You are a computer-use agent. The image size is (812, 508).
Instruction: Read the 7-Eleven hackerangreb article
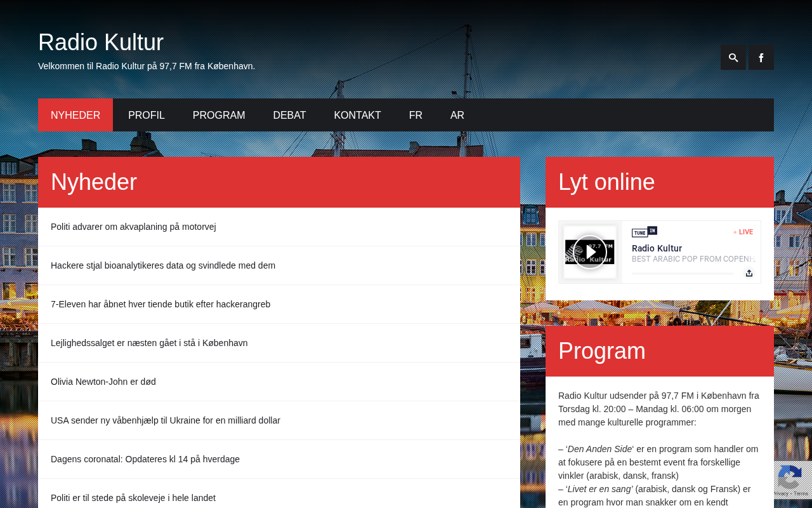point(160,304)
